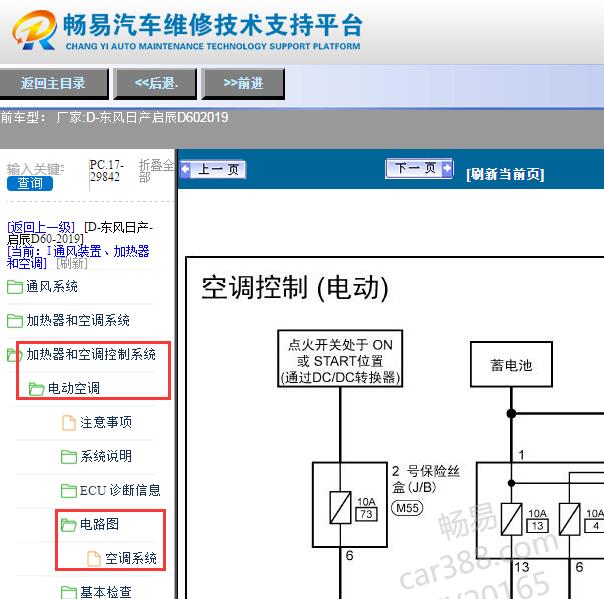This screenshot has width=604, height=599.
Task: Click the 输入关键字 keyword input field
Action: [x=36, y=169]
